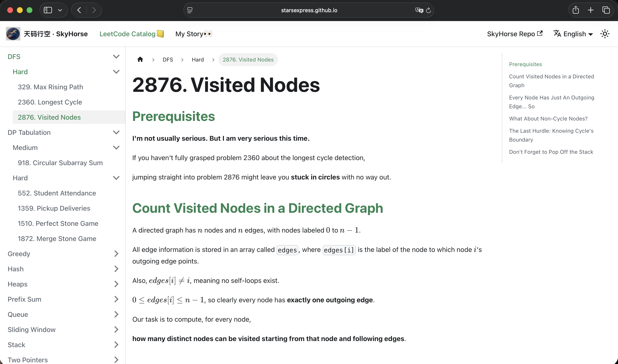This screenshot has width=618, height=364.
Task: Open the My Story nav item
Action: (194, 34)
